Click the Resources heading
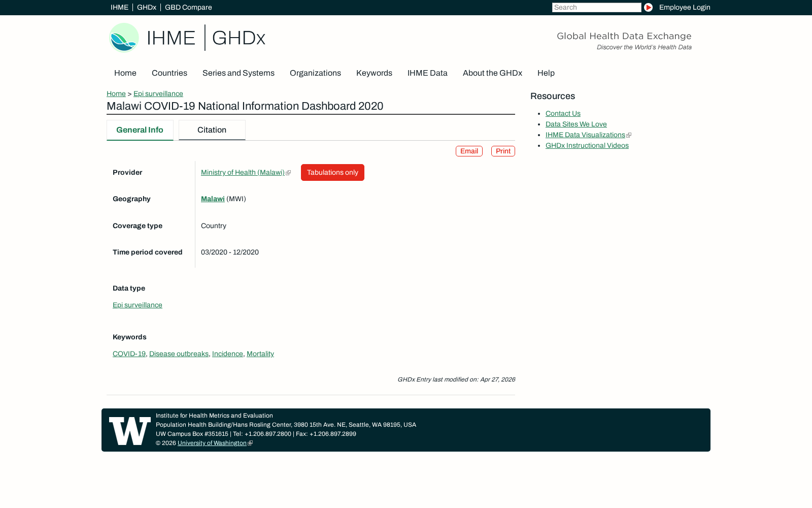Viewport: 812px width, 508px height. pyautogui.click(x=553, y=96)
